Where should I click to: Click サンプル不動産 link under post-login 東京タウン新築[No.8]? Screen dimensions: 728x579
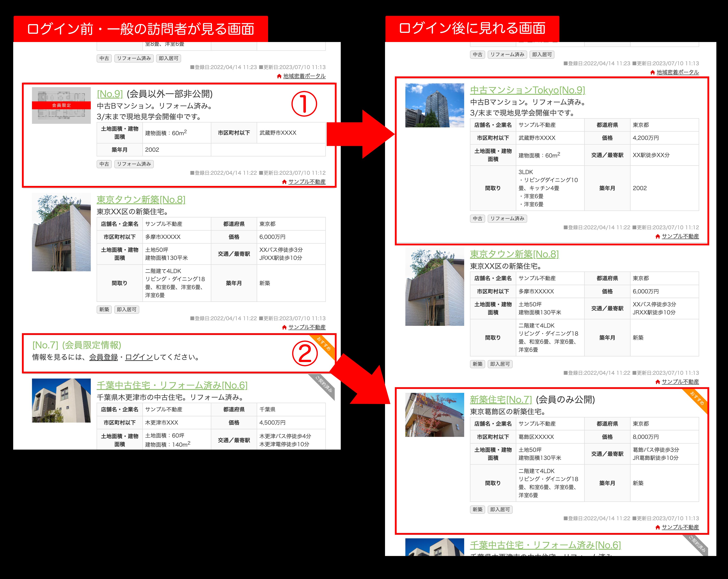(x=680, y=382)
